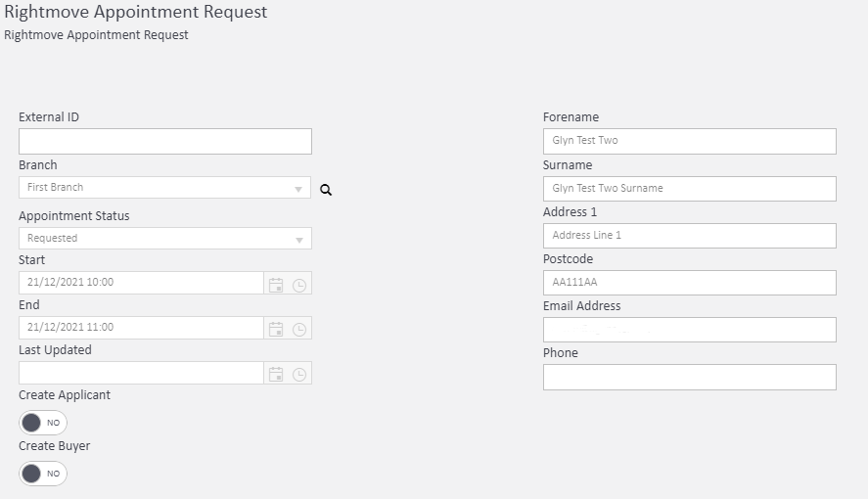Open the Last Updated time clock picker
868x499 pixels.
tap(299, 374)
